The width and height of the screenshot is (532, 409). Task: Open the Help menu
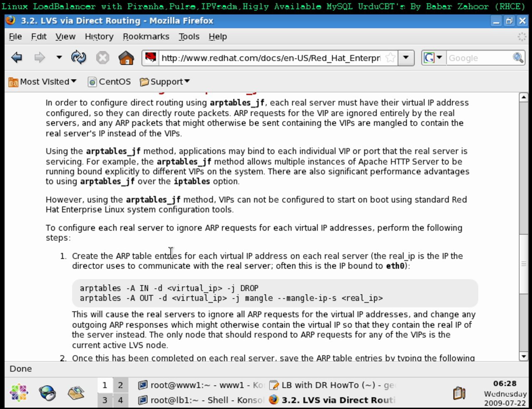pos(218,37)
